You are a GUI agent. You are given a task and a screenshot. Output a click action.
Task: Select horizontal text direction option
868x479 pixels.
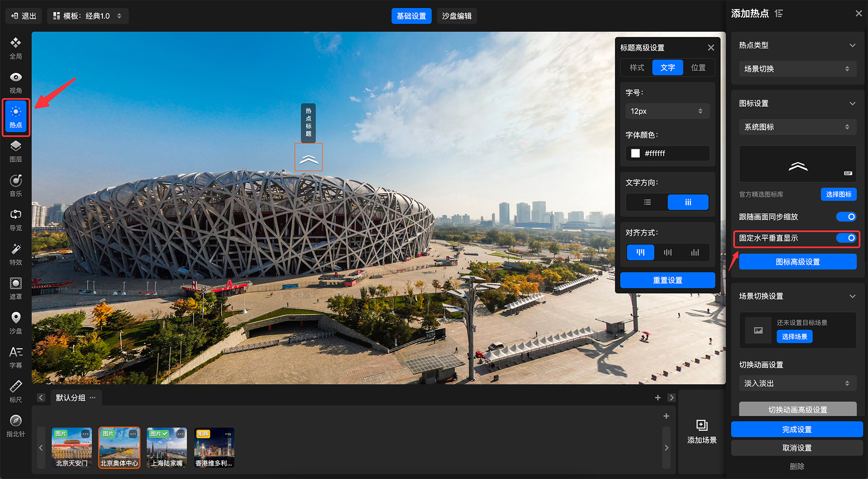[647, 202]
